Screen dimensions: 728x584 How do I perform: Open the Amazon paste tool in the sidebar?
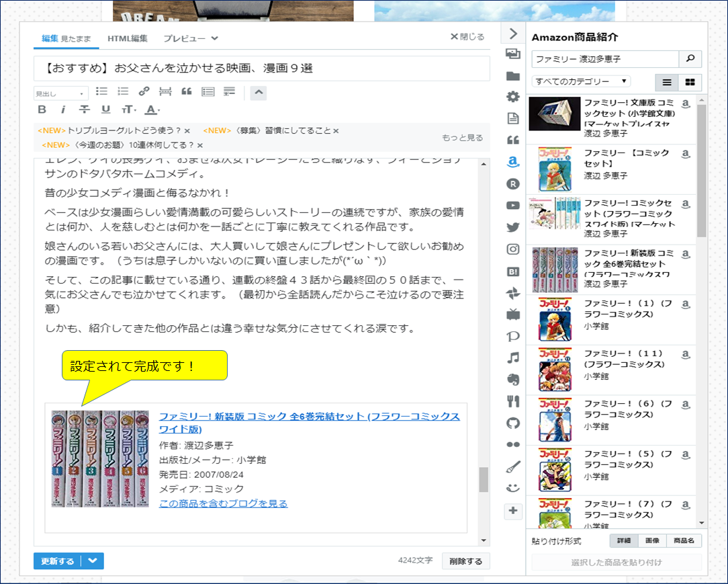click(x=512, y=160)
